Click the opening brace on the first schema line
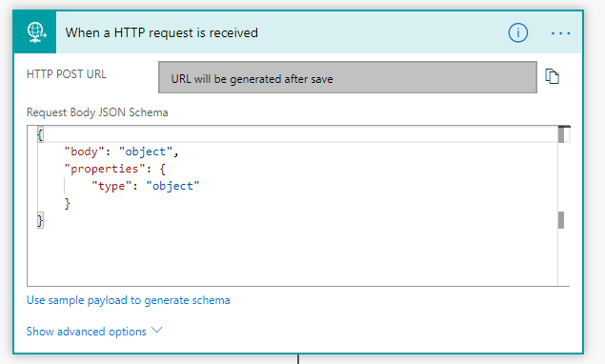 40,134
